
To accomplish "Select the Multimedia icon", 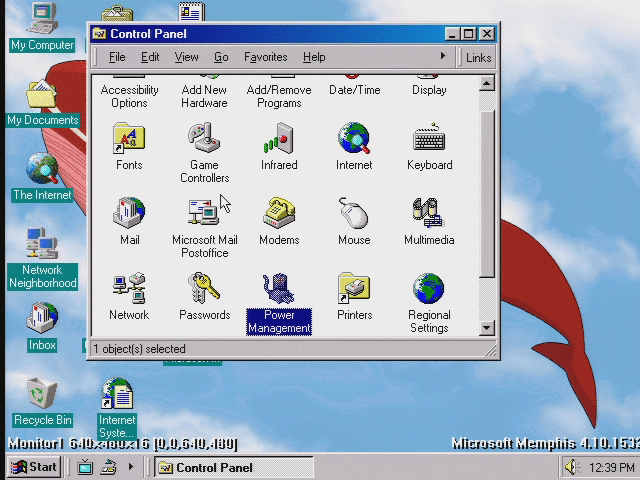I will click(428, 213).
